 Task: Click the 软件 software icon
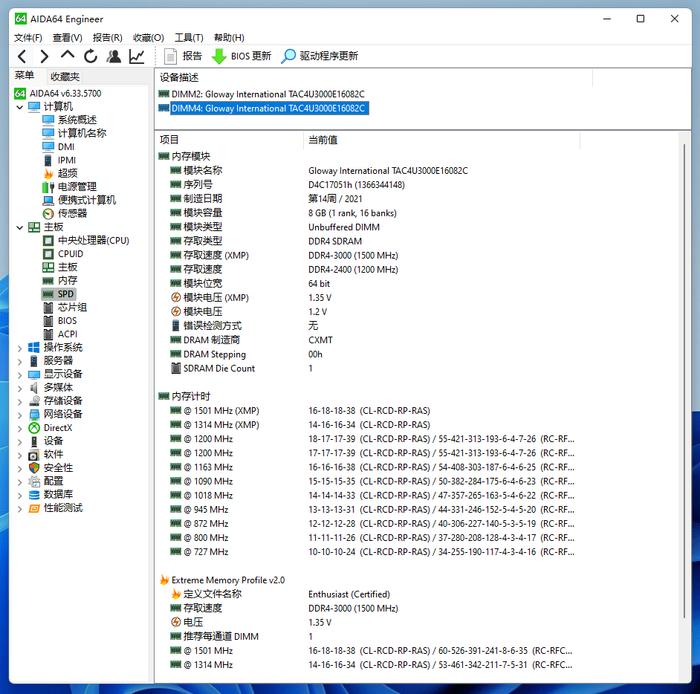pos(34,455)
